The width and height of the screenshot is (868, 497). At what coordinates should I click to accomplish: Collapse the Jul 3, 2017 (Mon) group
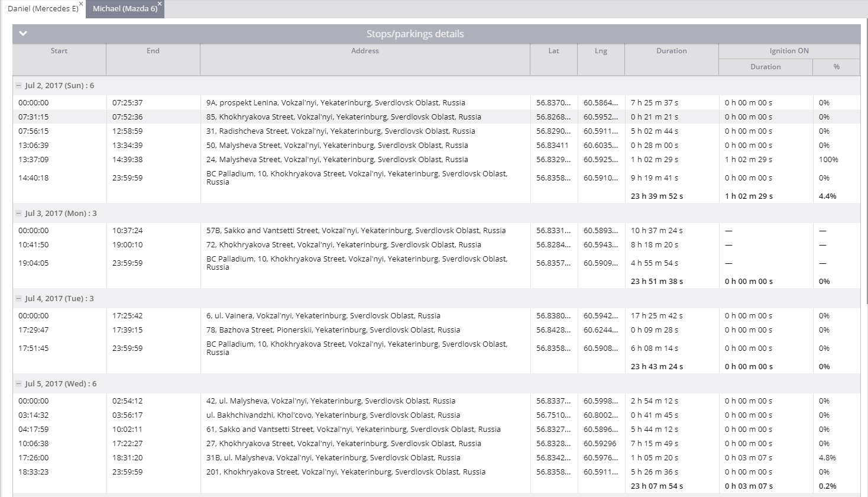pyautogui.click(x=19, y=214)
